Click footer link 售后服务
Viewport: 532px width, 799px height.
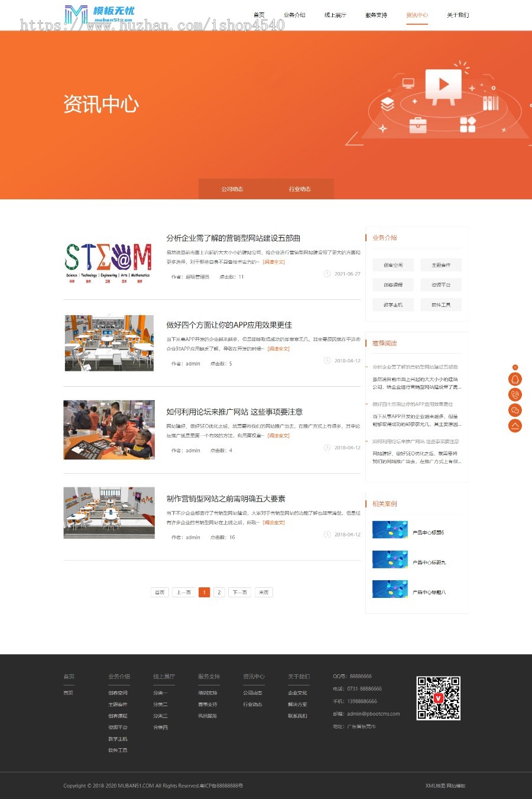click(207, 716)
